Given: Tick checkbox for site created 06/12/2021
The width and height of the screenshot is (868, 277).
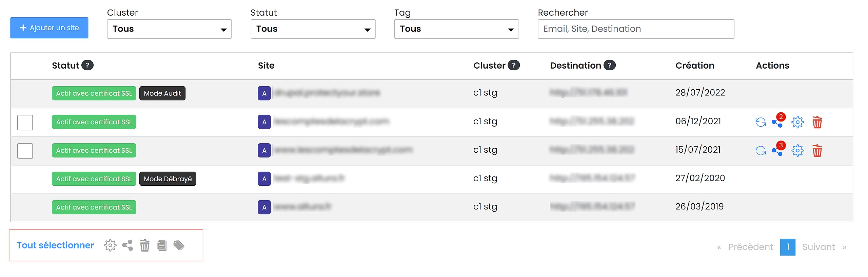Looking at the screenshot, I should point(25,122).
